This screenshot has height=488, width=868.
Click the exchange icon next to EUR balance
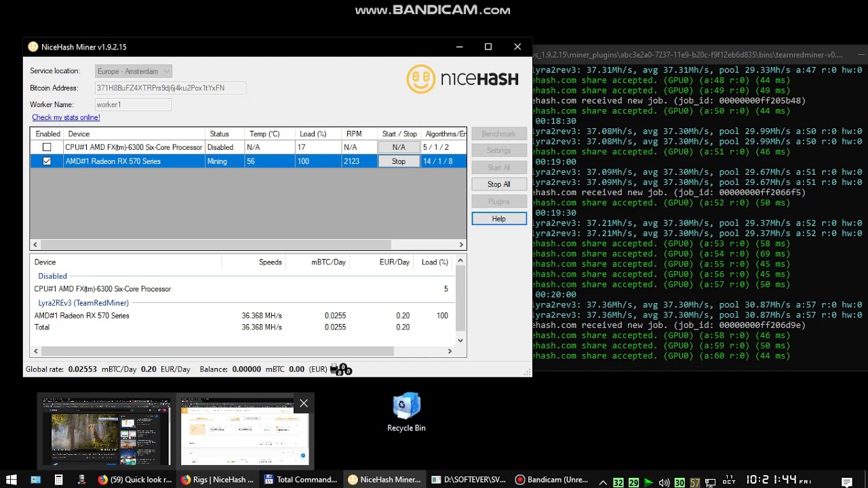point(341,369)
